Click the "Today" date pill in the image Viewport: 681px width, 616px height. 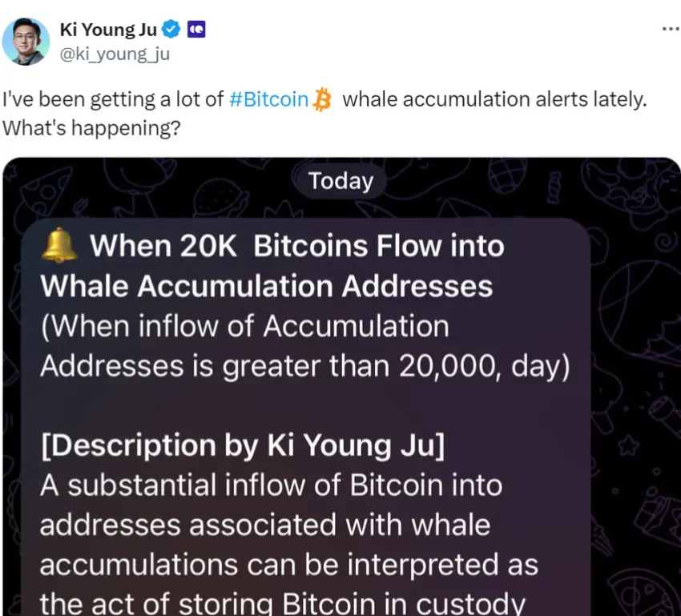[x=341, y=181]
